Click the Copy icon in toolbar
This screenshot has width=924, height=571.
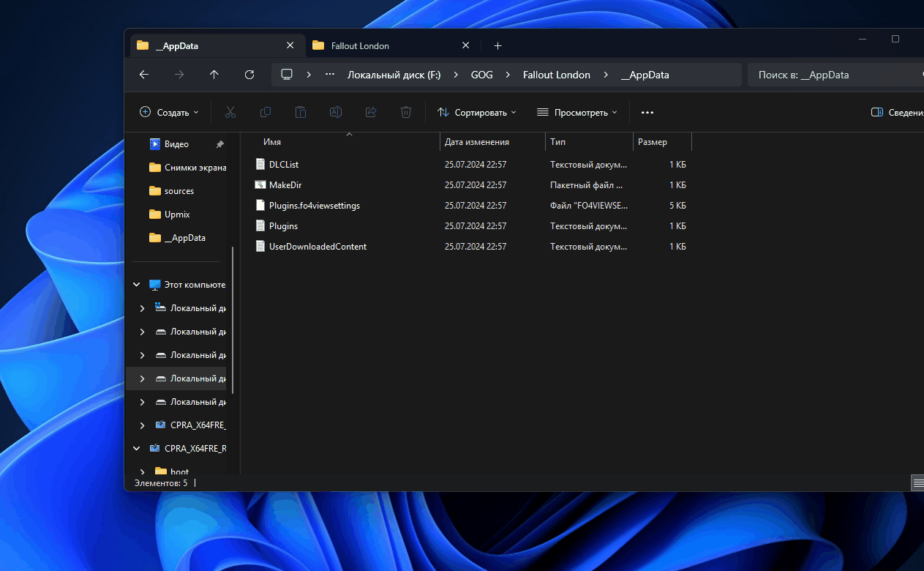point(266,112)
